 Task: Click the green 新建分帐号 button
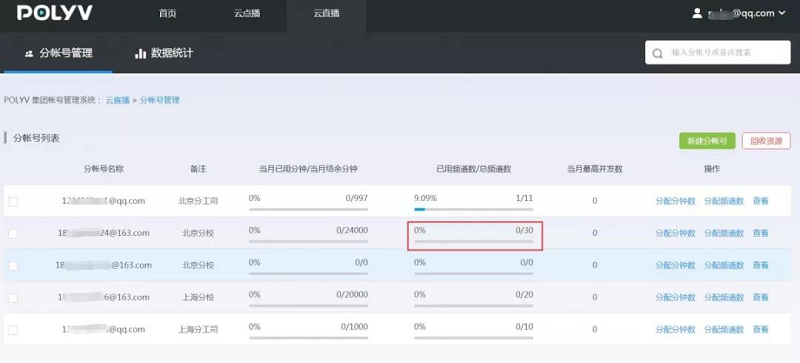click(x=707, y=141)
